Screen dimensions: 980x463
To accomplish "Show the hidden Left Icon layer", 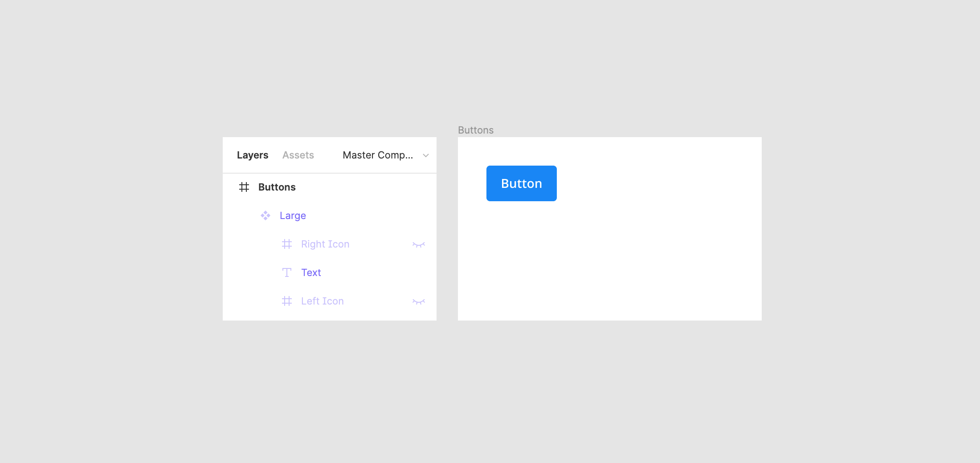I will (x=419, y=301).
